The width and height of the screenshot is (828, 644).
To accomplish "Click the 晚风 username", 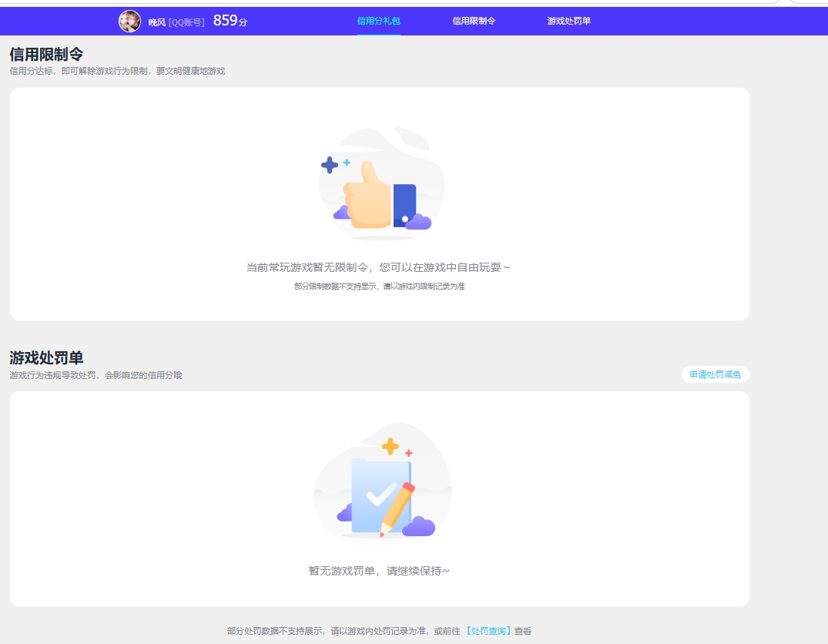I will (x=157, y=22).
